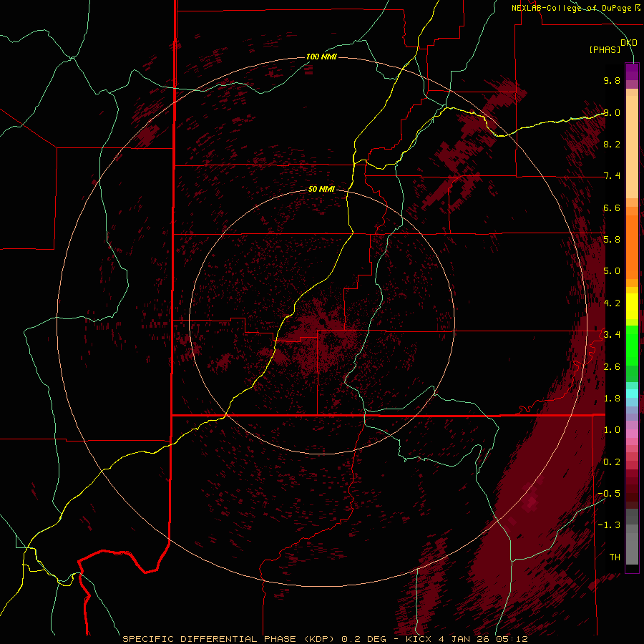
Task: Select the -1.3 legend value
Action: click(x=609, y=525)
